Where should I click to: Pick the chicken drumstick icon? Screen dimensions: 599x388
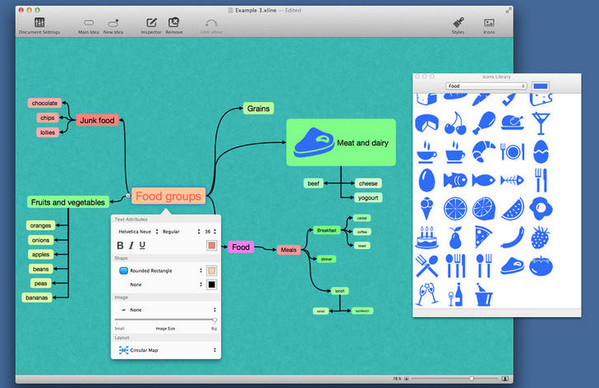click(484, 123)
